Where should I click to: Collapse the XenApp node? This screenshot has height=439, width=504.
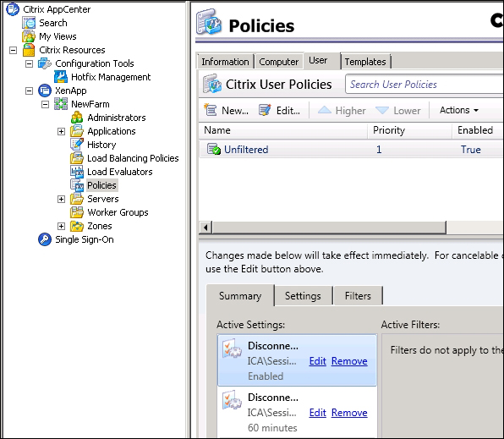[x=29, y=91]
